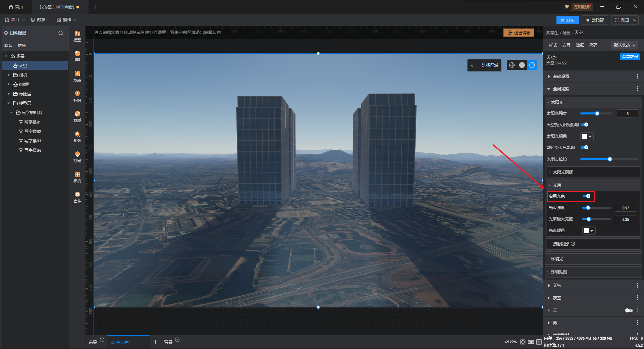
Task: Open the 地表 component library
Action: coord(77,76)
